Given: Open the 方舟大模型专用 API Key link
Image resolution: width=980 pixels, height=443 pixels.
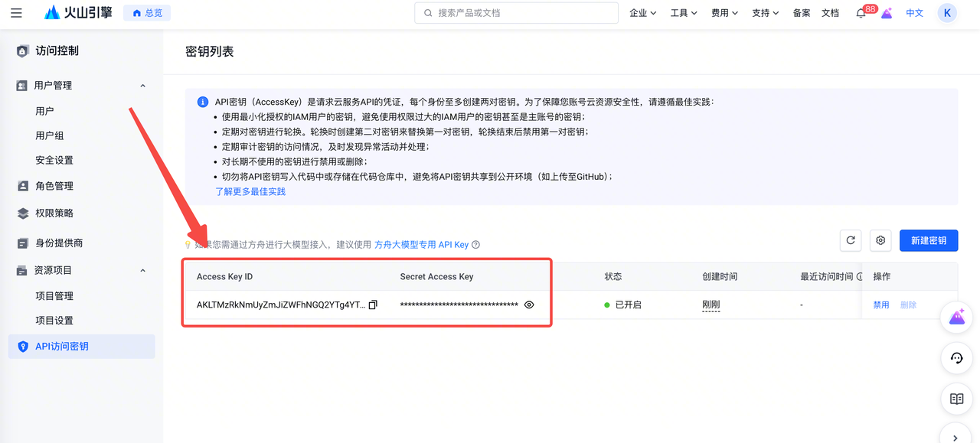Looking at the screenshot, I should coord(421,245).
